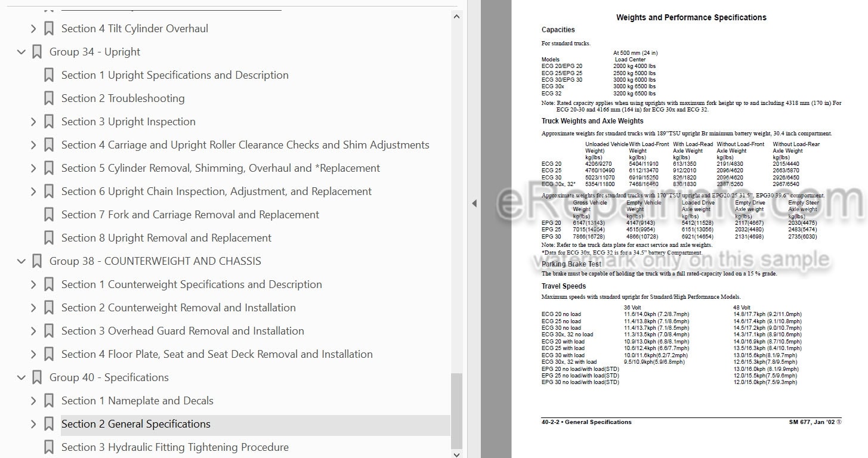Expand Section 4 Carriage and Upright Roller Clearance
This screenshot has width=868, height=458.
click(33, 145)
